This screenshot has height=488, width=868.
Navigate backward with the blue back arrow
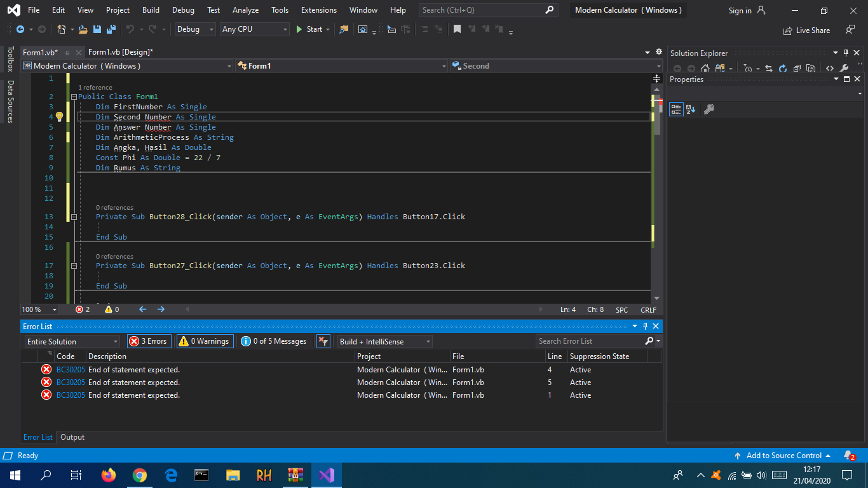(x=20, y=29)
